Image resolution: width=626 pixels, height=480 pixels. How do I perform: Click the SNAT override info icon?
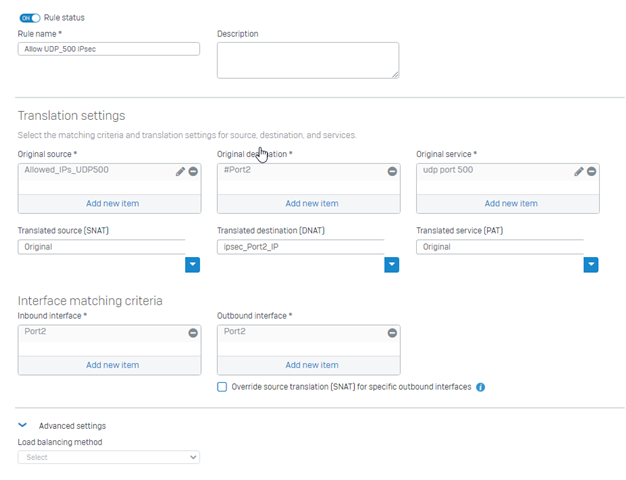pos(481,387)
